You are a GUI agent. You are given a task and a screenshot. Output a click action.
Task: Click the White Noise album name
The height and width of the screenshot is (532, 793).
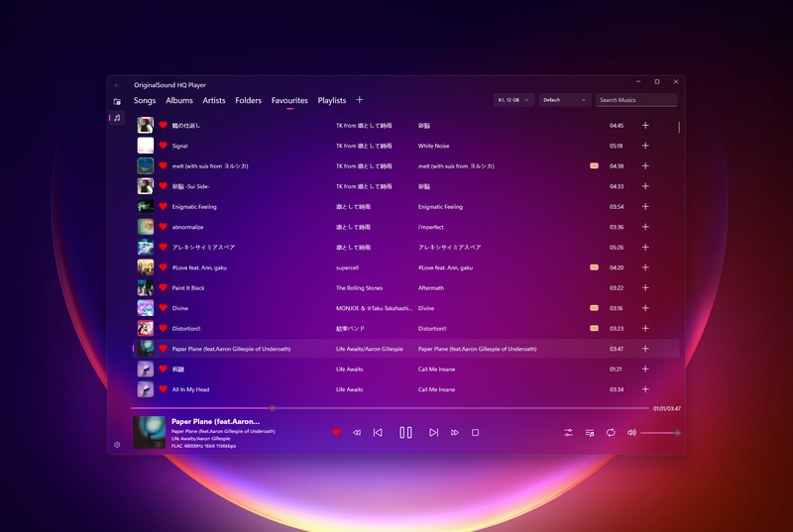pyautogui.click(x=433, y=146)
